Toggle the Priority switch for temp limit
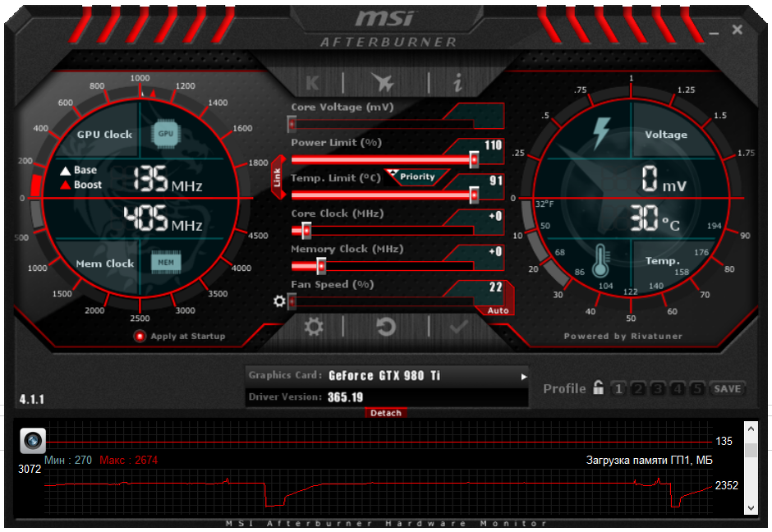Viewport: 772px width, 532px height. (416, 177)
